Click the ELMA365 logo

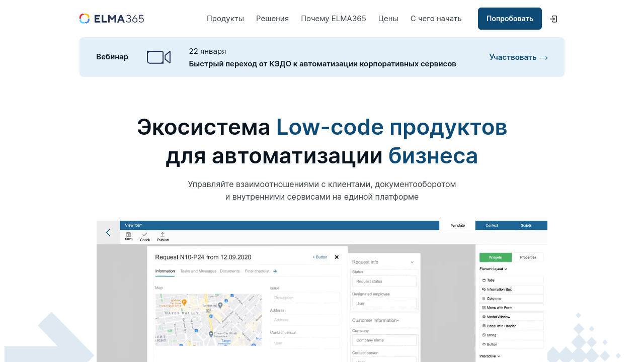pos(112,19)
